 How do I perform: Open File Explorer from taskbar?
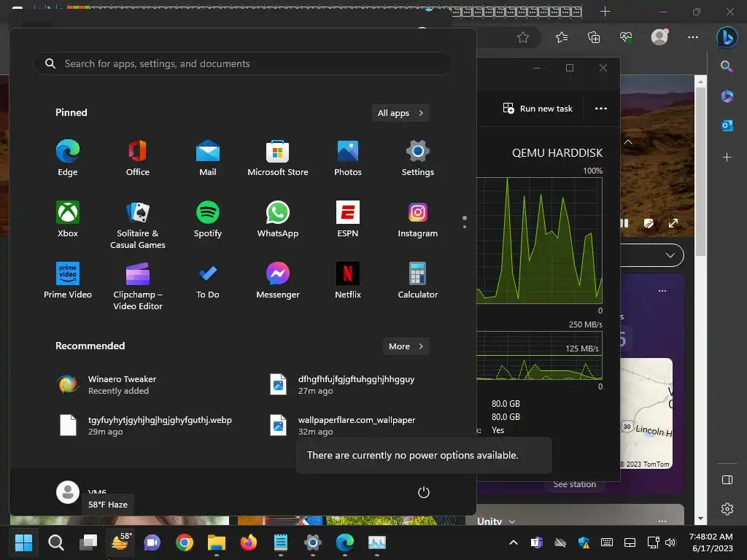(216, 542)
